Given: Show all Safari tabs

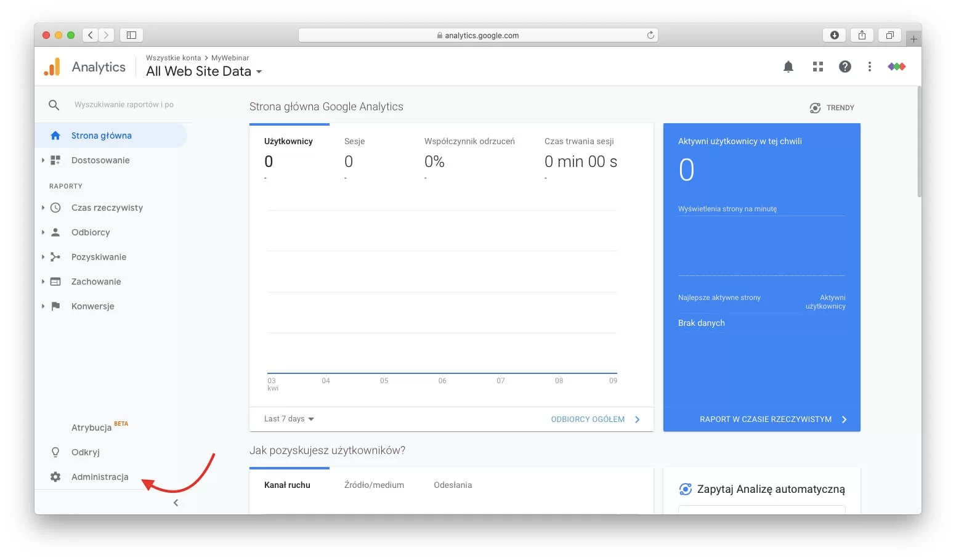Looking at the screenshot, I should (889, 35).
